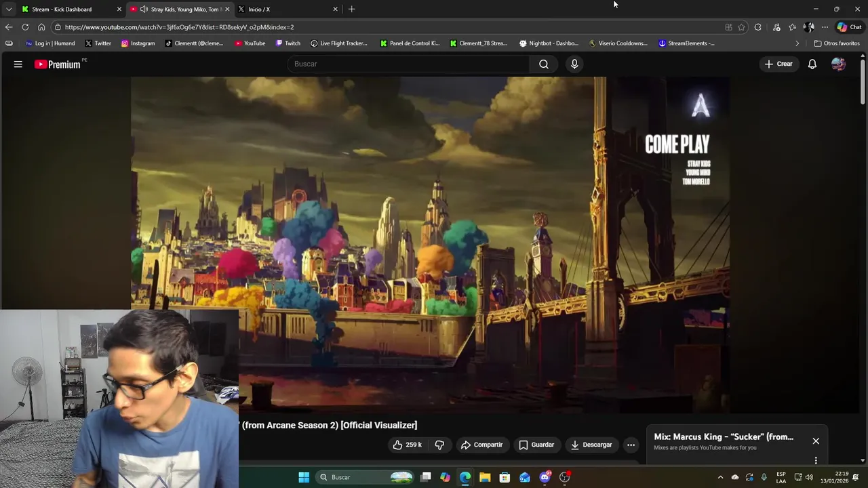Screen dimensions: 868x488
Task: Open the Nightbot Dashboard bookmark
Action: click(549, 43)
